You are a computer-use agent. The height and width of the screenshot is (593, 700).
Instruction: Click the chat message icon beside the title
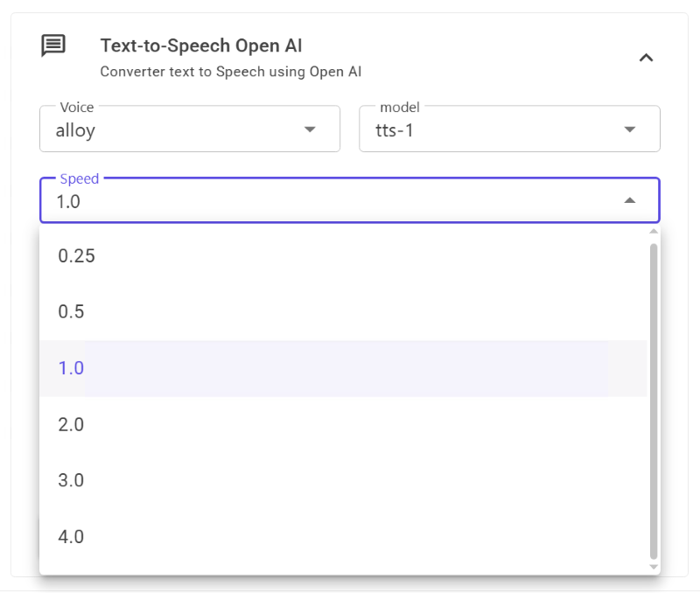(53, 46)
